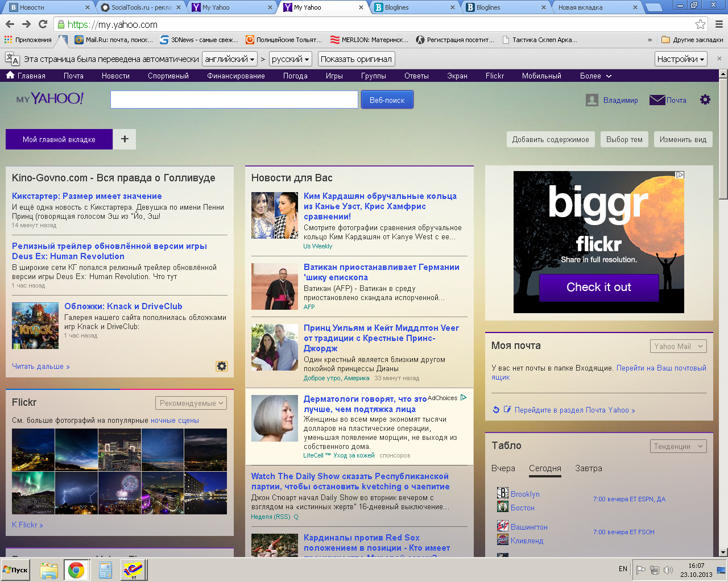
Task: Open the calculator icon in the taskbar
Action: tap(105, 569)
